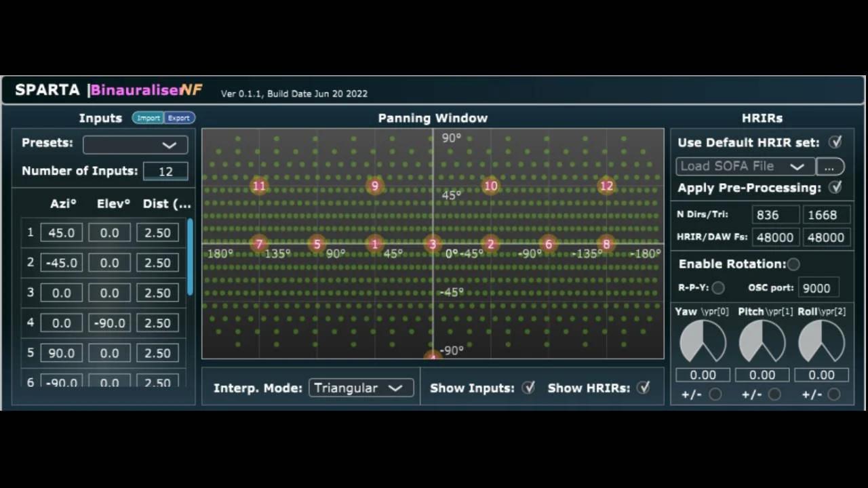Image resolution: width=868 pixels, height=488 pixels.
Task: Toggle Show Inputs checkbox
Action: point(528,388)
